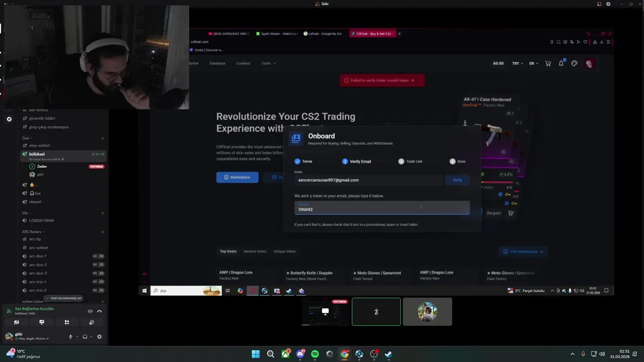Click Verify button next to email
The image size is (644, 362).
[457, 180]
